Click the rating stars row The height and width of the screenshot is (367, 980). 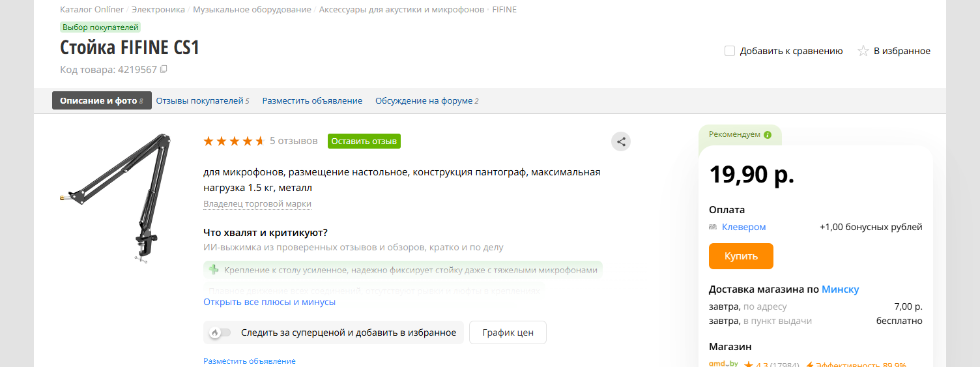coord(233,141)
